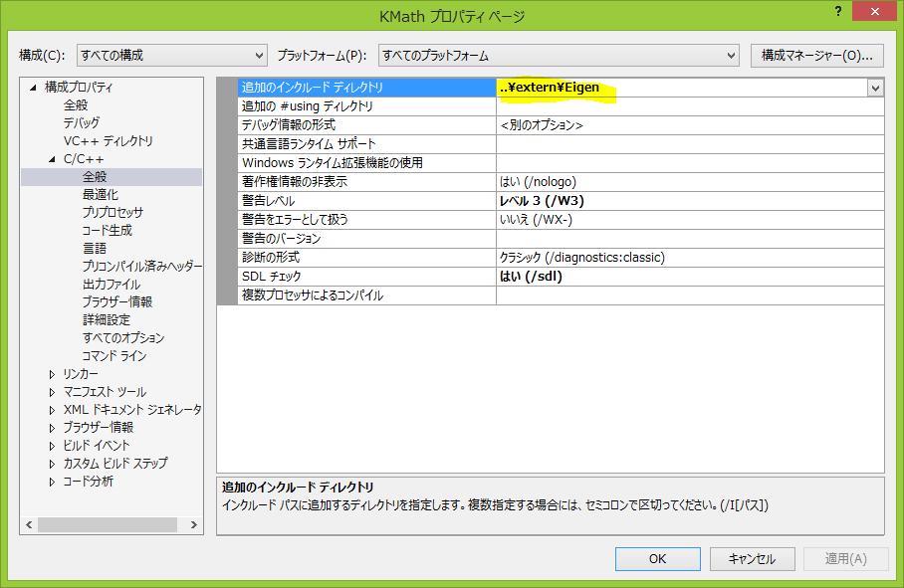Click the help question mark icon

pyautogui.click(x=838, y=12)
